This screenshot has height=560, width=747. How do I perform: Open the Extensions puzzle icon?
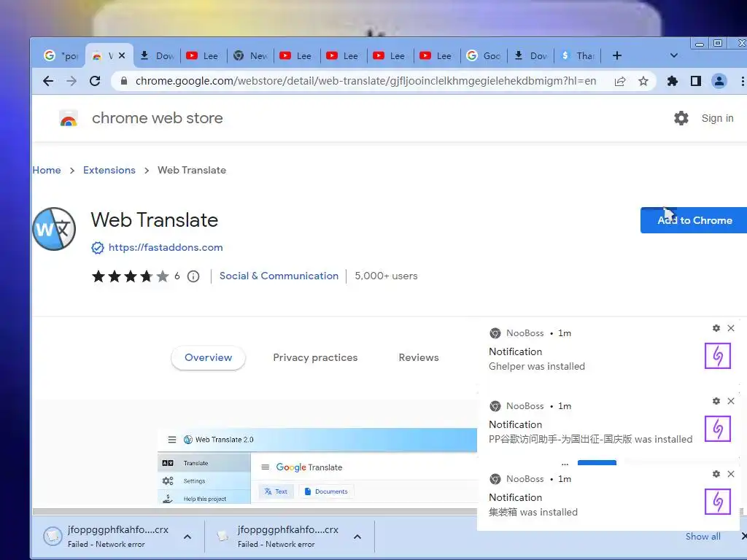(x=672, y=81)
